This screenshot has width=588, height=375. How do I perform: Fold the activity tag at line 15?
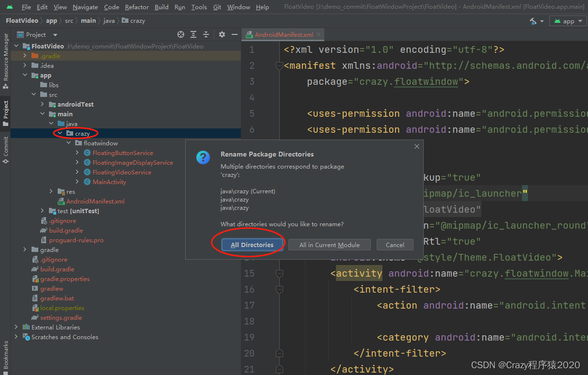(x=279, y=273)
